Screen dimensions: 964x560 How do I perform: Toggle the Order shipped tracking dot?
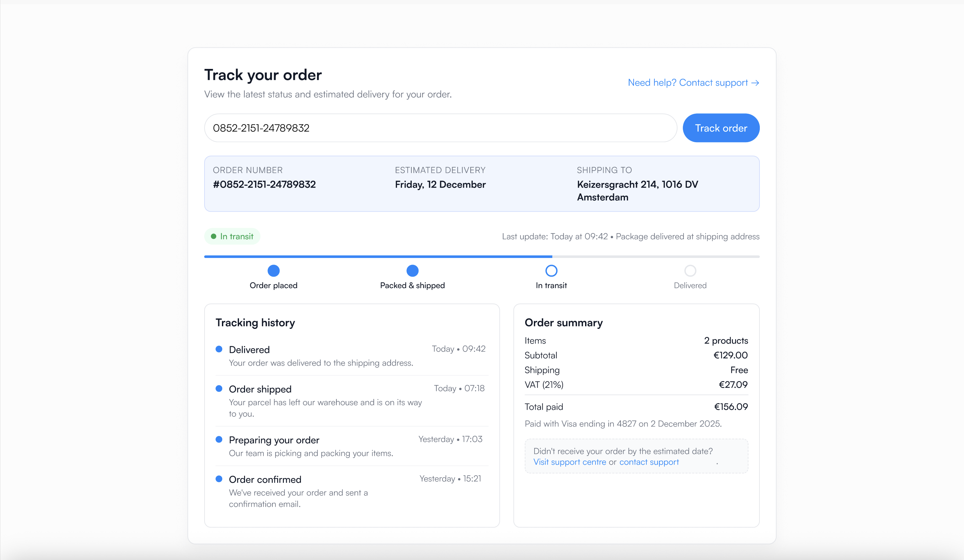219,388
